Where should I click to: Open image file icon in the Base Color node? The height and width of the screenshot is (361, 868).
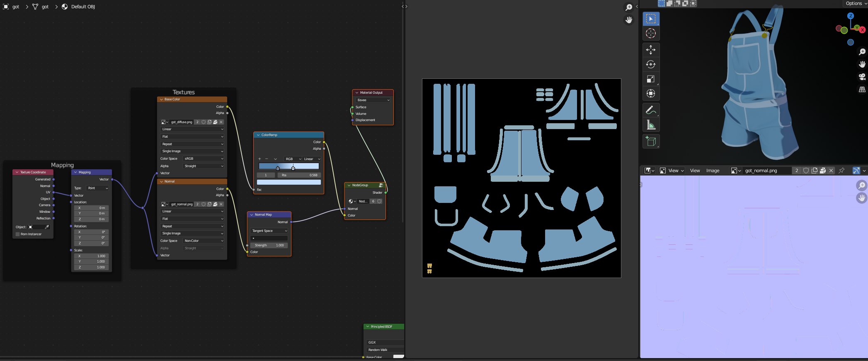(x=215, y=122)
